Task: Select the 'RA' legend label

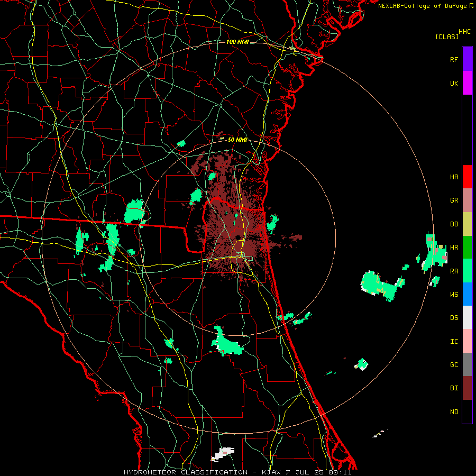Action: coord(454,271)
